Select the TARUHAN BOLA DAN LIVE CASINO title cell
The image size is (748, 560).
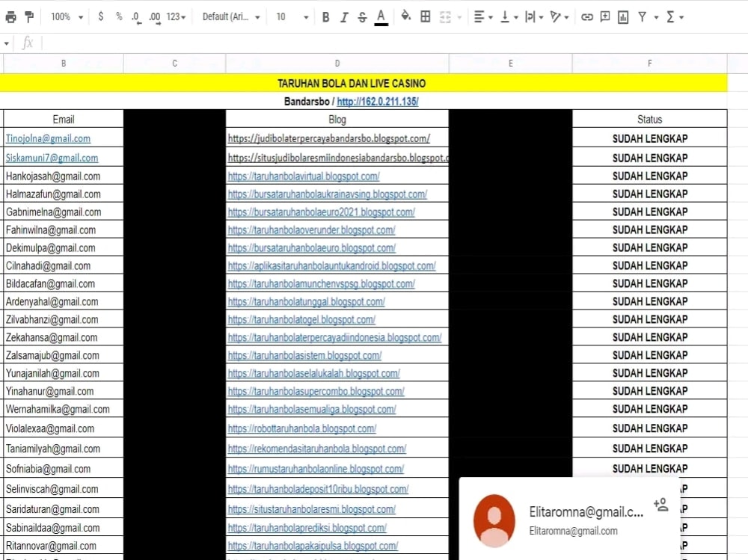(352, 84)
